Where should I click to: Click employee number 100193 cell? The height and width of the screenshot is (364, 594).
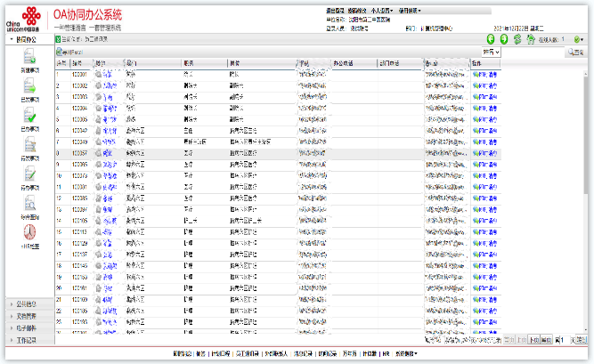tap(79, 322)
